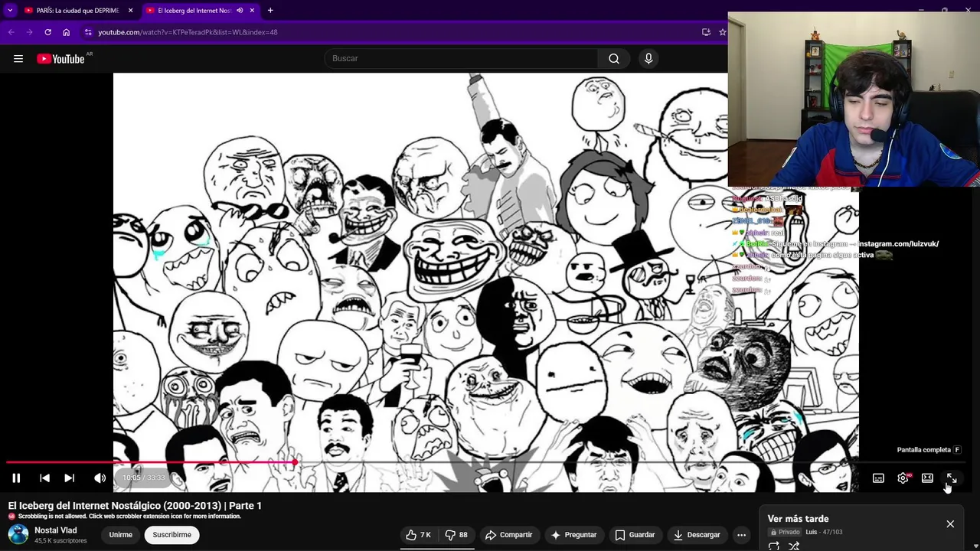The height and width of the screenshot is (551, 980).
Task: Open the Compartir share dialog
Action: 508,535
